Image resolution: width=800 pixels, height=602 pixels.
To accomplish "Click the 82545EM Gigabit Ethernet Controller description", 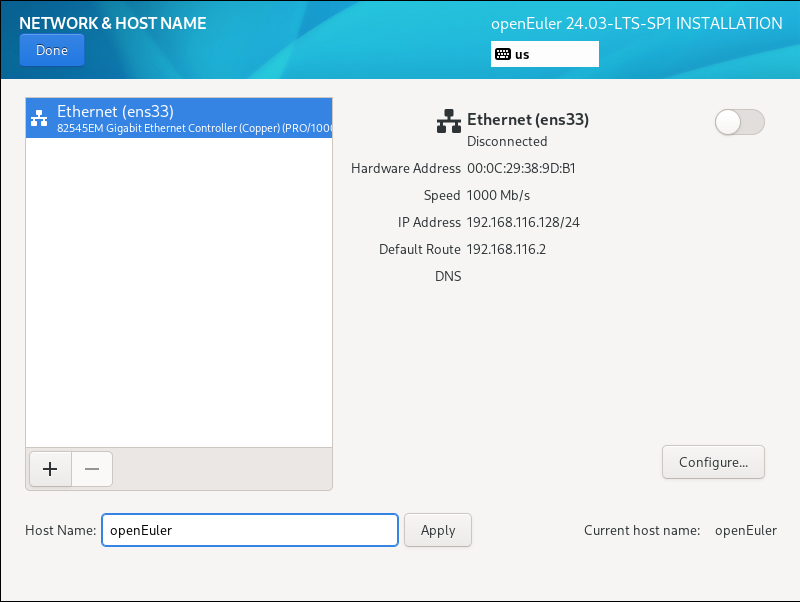I will [x=194, y=128].
